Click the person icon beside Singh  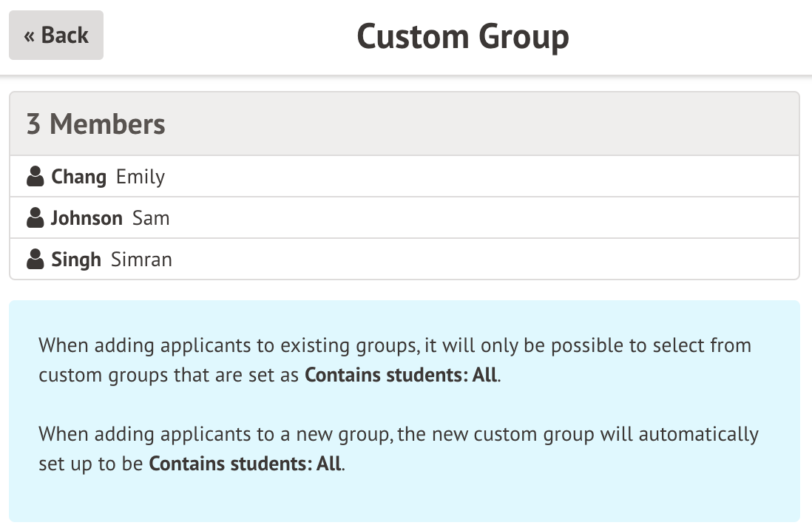(x=35, y=260)
